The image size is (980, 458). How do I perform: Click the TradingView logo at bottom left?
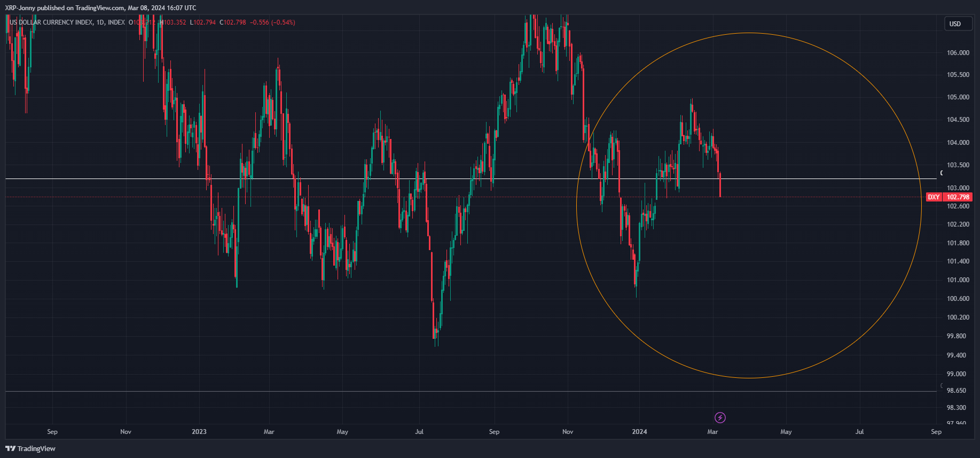point(30,448)
